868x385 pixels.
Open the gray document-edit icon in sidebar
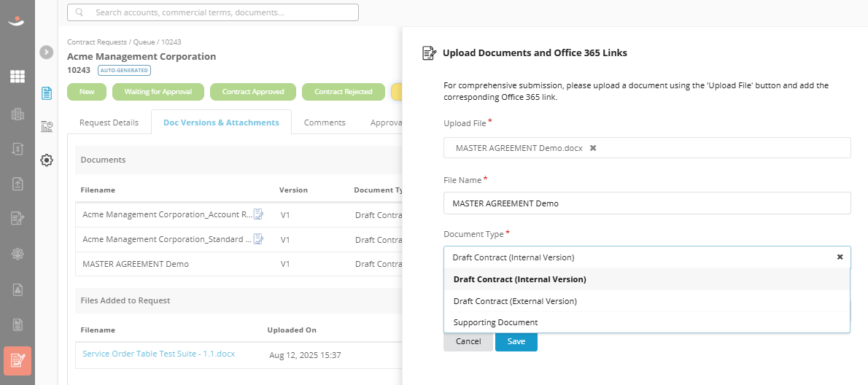point(18,219)
